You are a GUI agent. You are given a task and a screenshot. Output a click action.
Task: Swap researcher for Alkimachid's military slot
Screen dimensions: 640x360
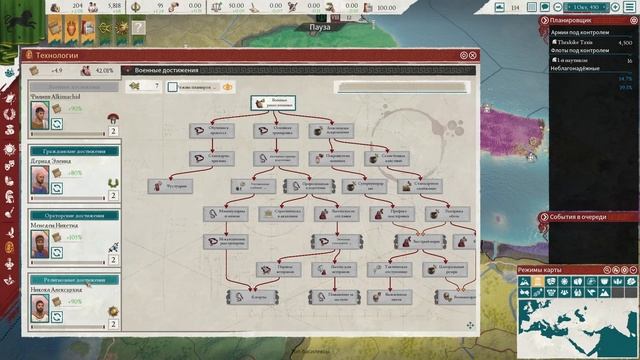tap(57, 124)
